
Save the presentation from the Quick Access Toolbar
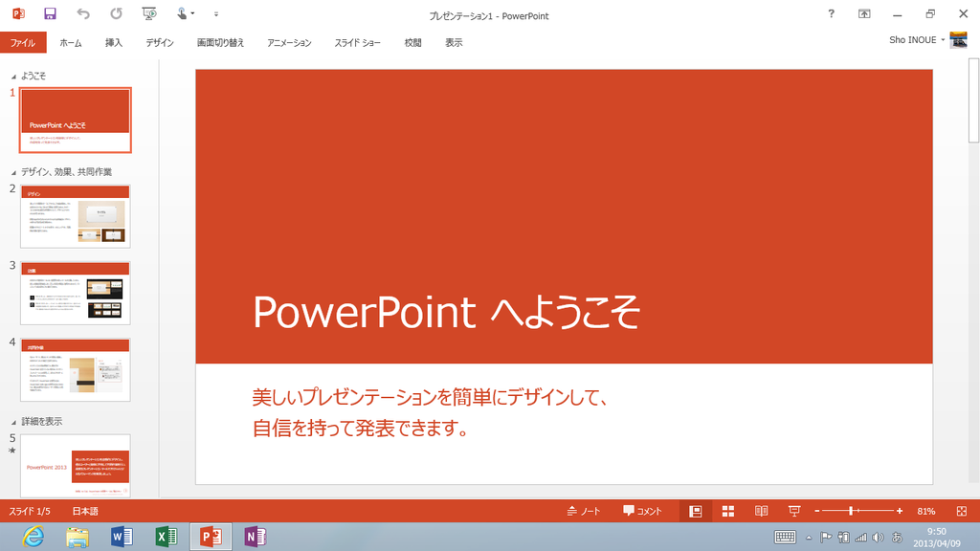pyautogui.click(x=50, y=13)
